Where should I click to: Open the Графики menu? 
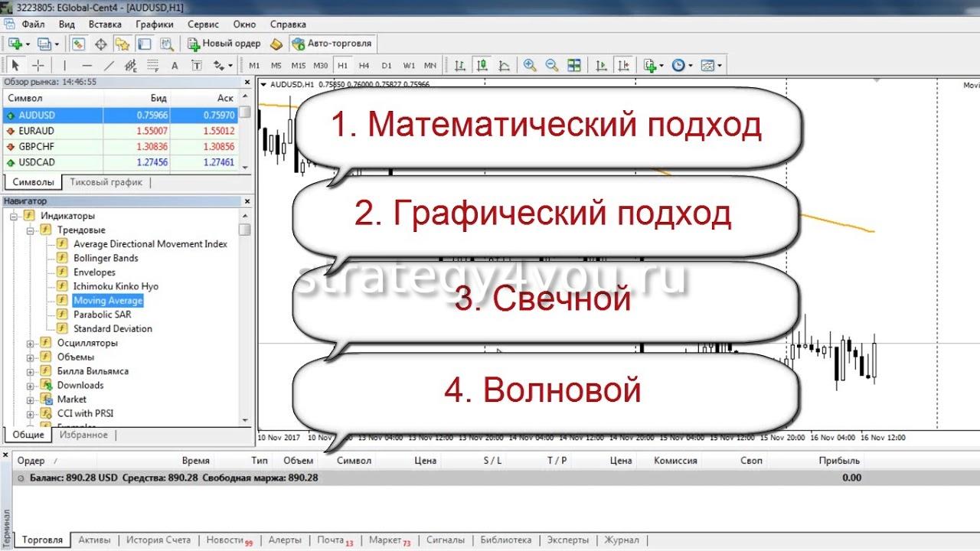click(155, 24)
